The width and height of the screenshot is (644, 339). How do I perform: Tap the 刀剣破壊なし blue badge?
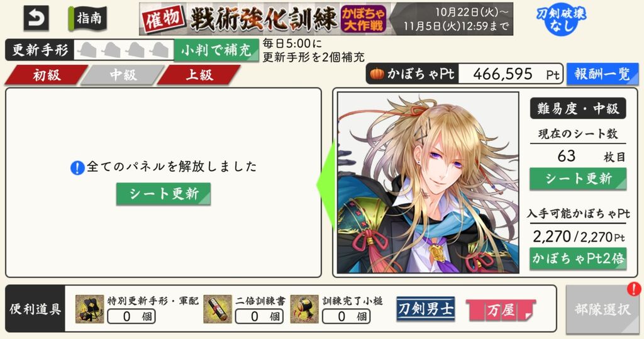[561, 19]
